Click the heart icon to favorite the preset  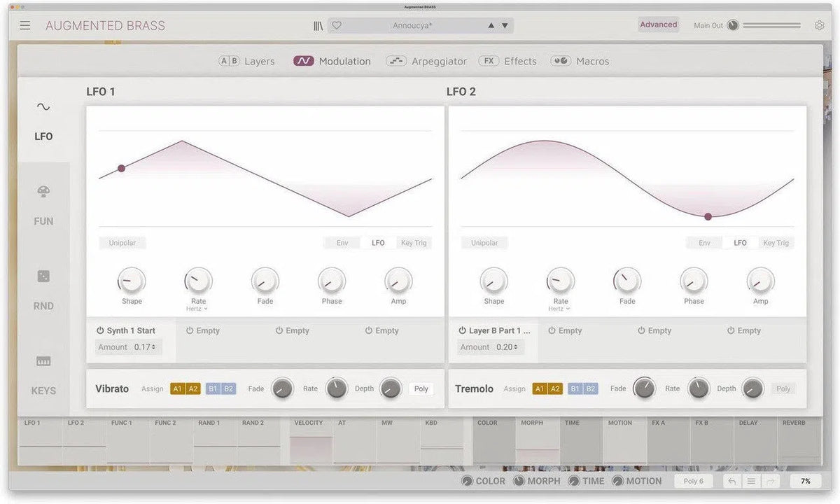(336, 25)
